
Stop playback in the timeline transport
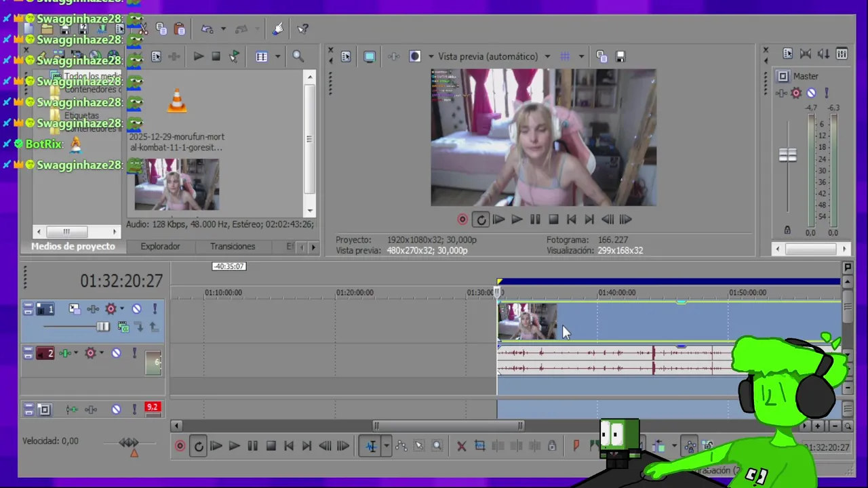coord(271,446)
